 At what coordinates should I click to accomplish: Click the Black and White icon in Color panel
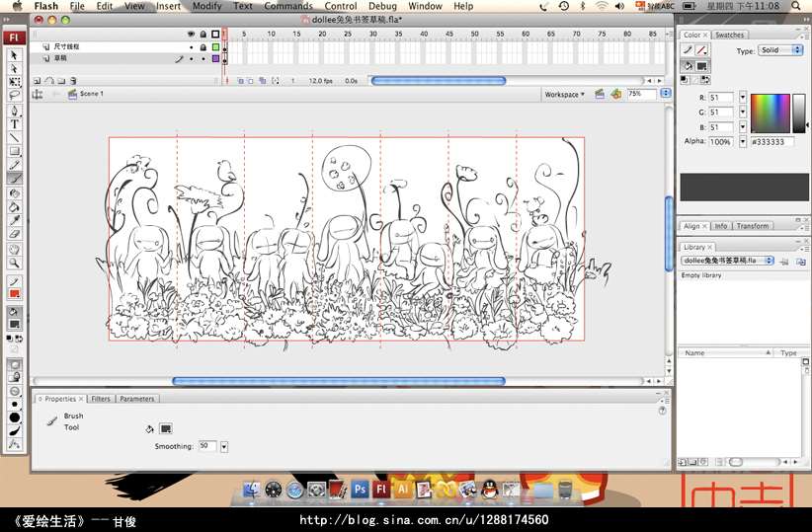pyautogui.click(x=685, y=80)
